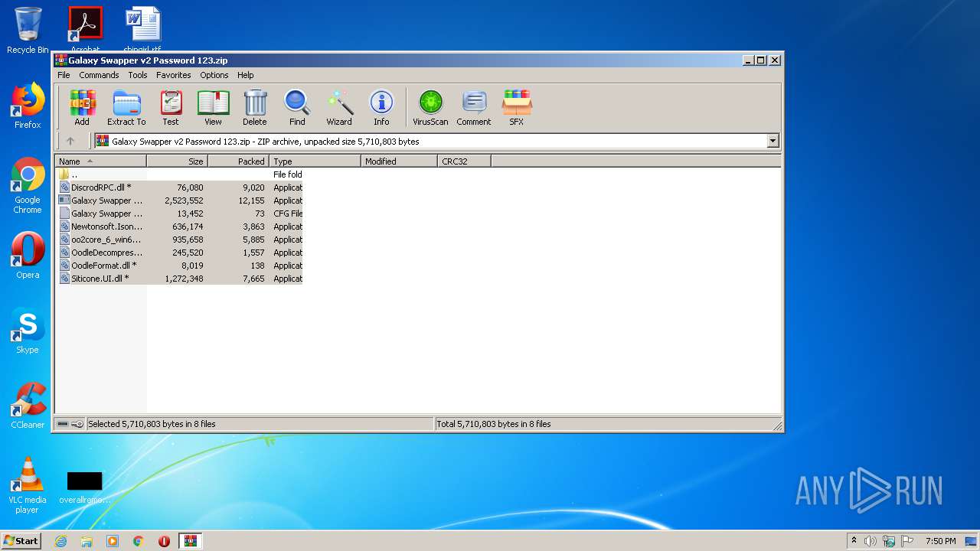Open the Find tool
Image resolution: width=980 pixels, height=551 pixels.
(x=297, y=107)
